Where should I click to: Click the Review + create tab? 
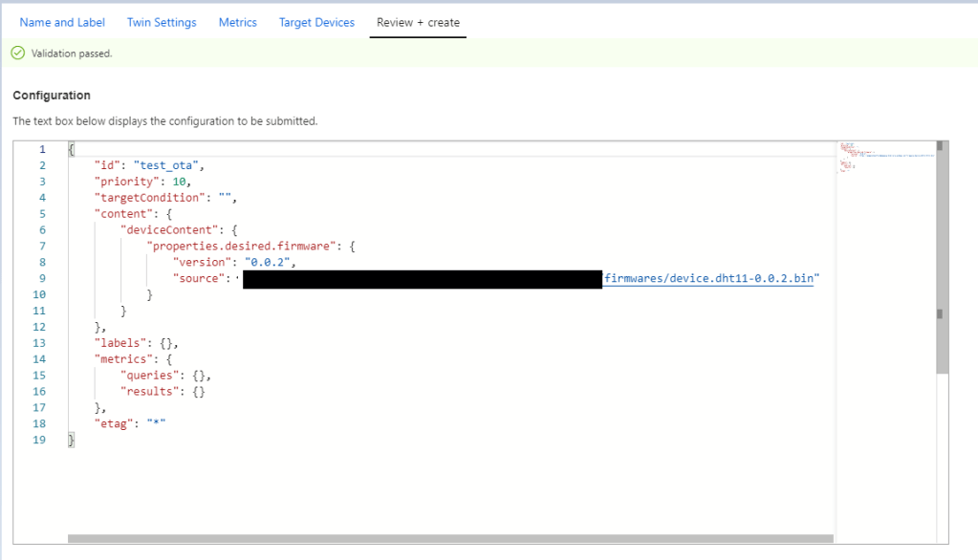pyautogui.click(x=417, y=22)
